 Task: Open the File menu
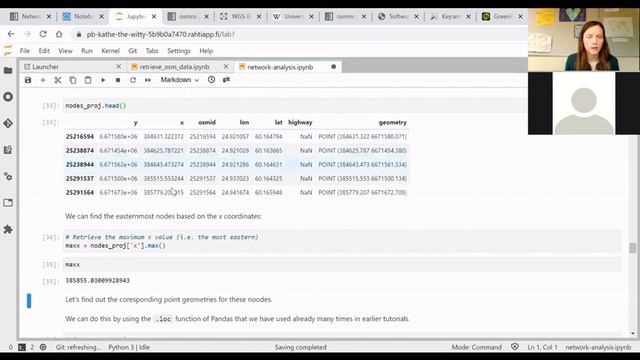[x=25, y=51]
